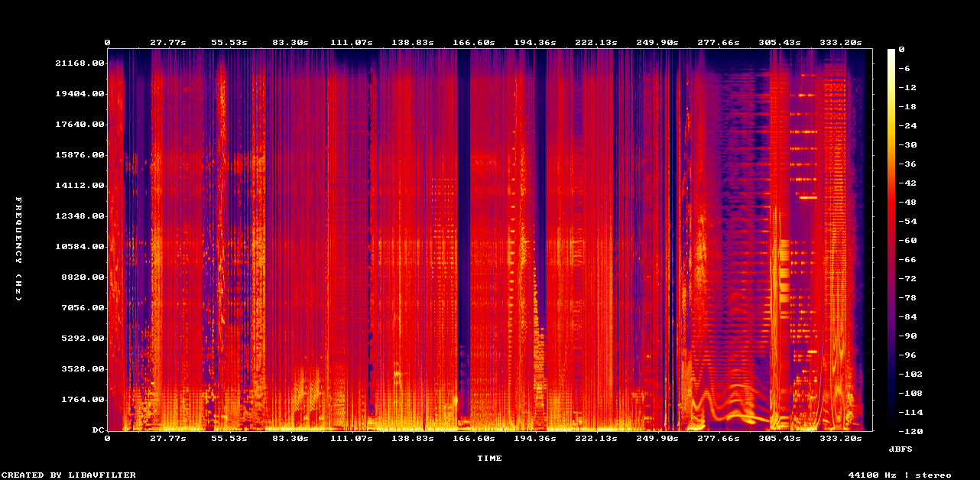Click the dBFS color gradient scale bar
The image size is (980, 480).
891,238
